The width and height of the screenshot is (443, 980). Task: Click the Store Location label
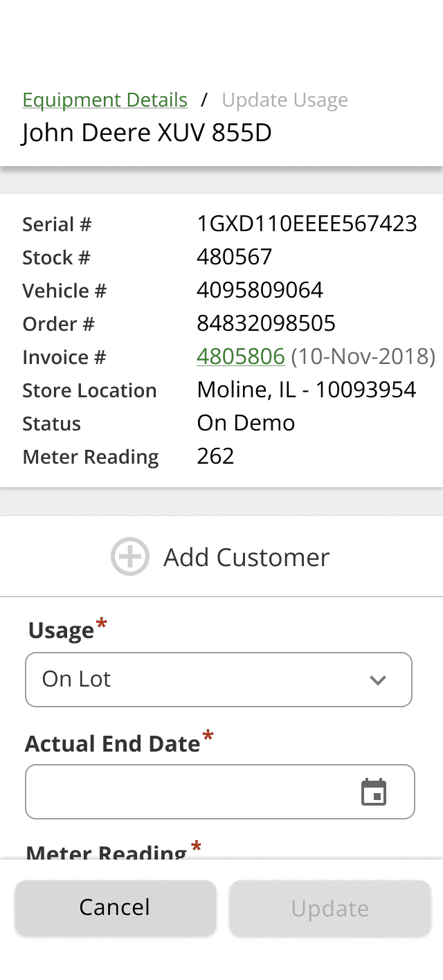pos(89,390)
